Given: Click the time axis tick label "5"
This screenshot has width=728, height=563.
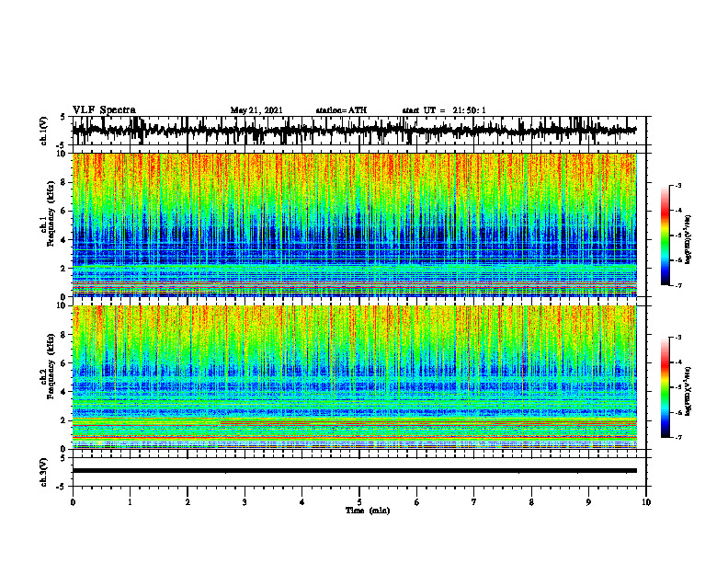Looking at the screenshot, I should pos(359,502).
